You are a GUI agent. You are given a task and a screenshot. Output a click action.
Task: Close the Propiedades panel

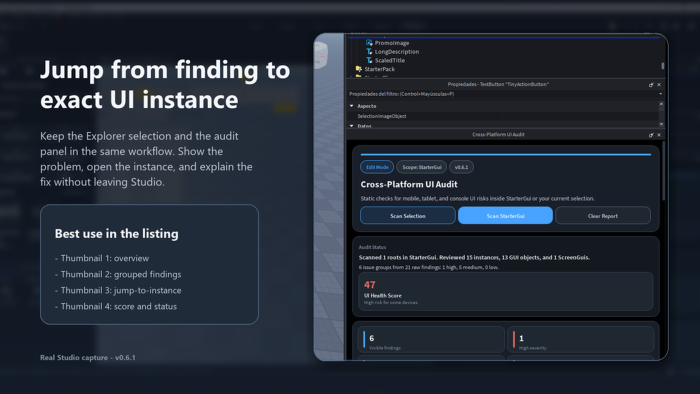coord(659,84)
